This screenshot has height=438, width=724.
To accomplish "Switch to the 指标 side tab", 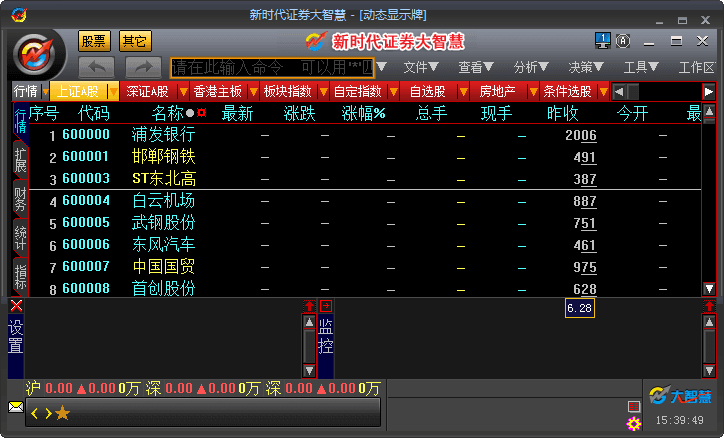I will [20, 277].
